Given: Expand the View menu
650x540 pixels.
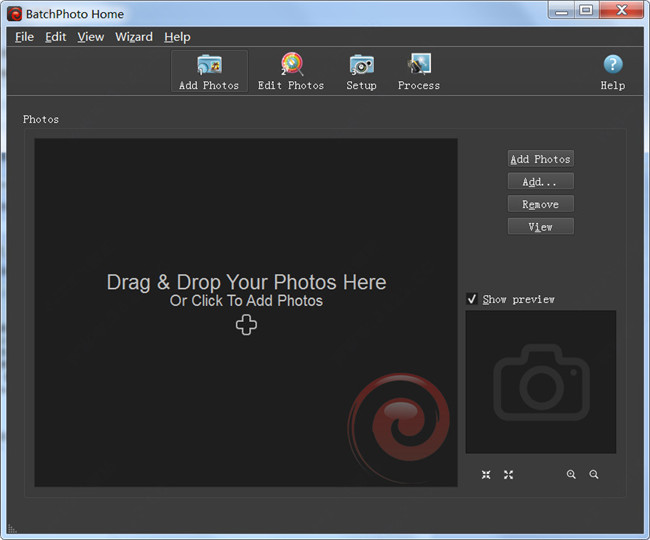Looking at the screenshot, I should (90, 37).
